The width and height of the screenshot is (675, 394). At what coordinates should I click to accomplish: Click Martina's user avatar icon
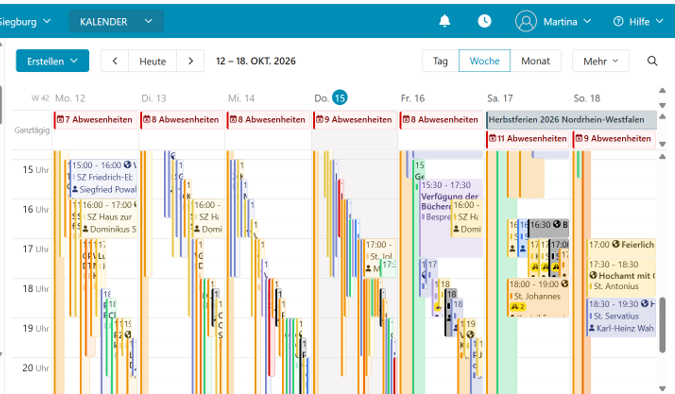[526, 21]
